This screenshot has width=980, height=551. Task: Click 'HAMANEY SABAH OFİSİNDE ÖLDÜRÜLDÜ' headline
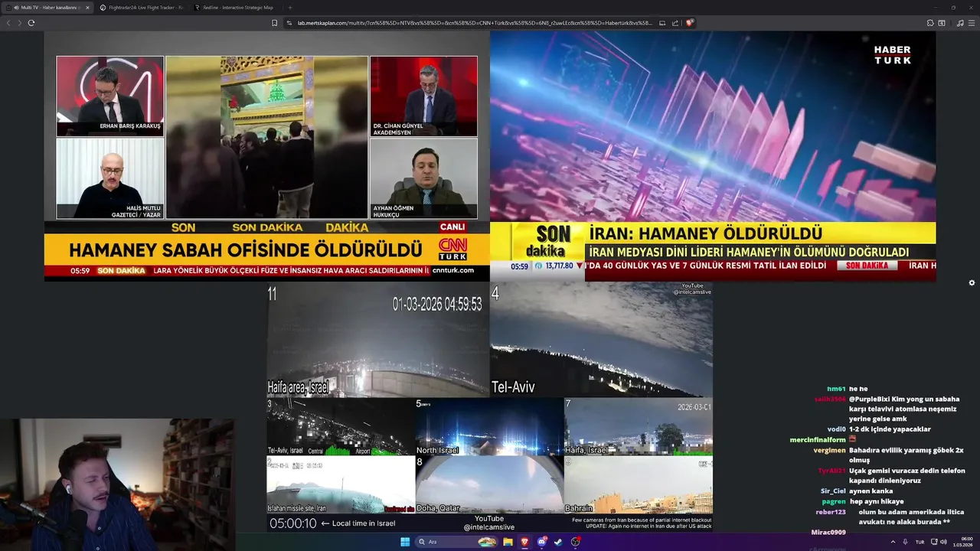246,250
